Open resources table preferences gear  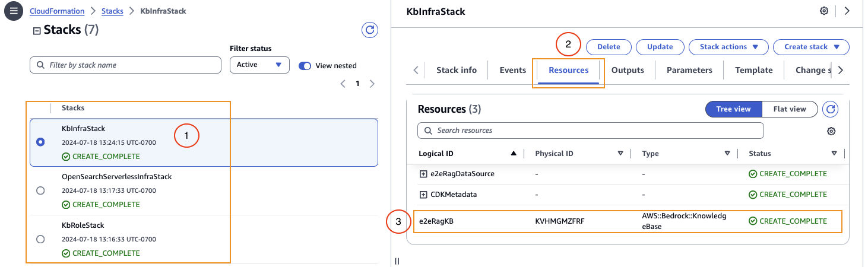831,131
